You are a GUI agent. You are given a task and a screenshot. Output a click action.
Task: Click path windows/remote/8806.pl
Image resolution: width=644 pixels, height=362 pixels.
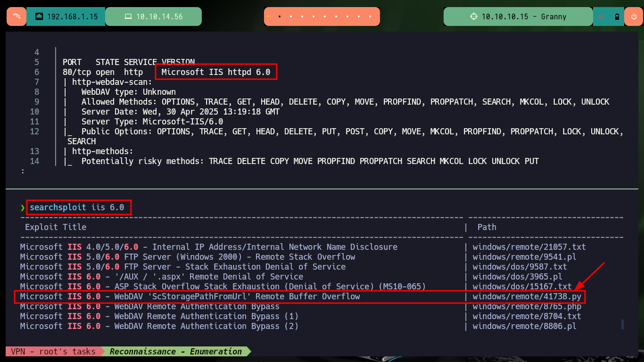coord(525,326)
